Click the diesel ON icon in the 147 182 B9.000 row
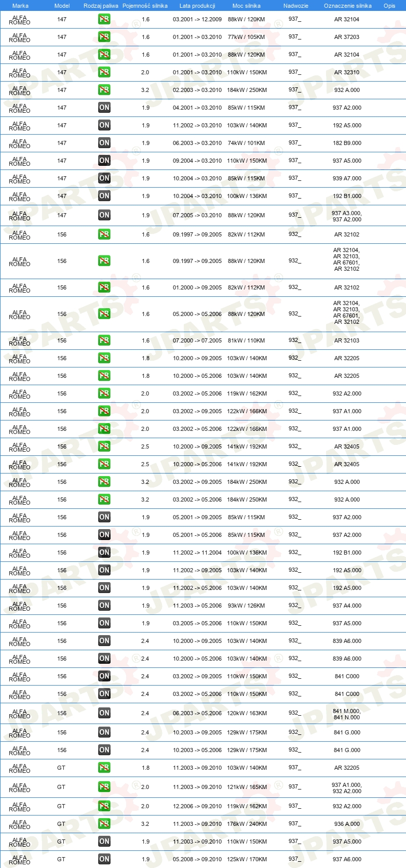The height and width of the screenshot is (868, 406). pos(104,143)
